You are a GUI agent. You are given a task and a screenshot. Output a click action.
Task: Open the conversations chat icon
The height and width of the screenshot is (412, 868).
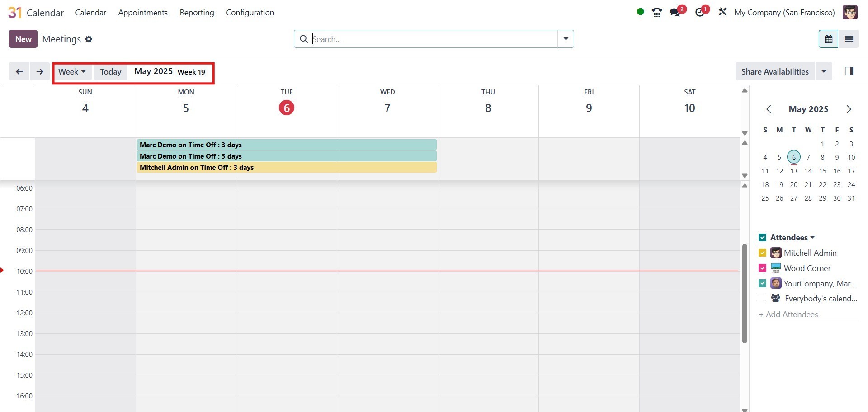(x=675, y=12)
